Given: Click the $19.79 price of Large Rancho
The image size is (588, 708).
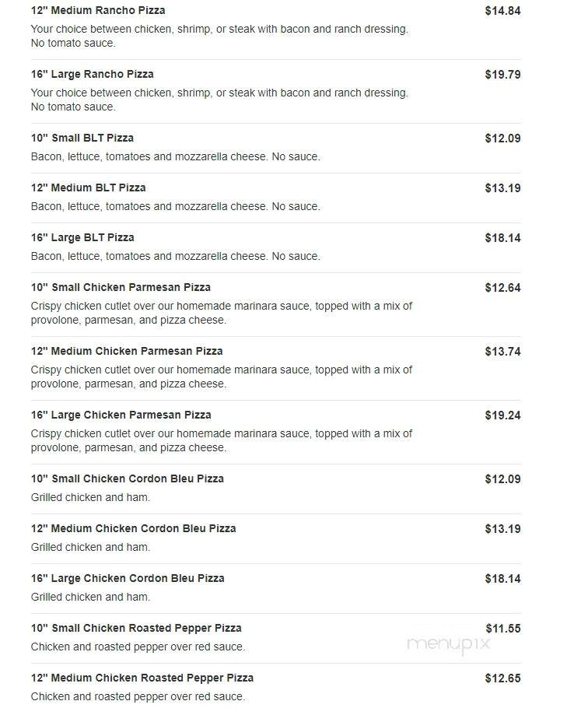Looking at the screenshot, I should click(x=502, y=75).
